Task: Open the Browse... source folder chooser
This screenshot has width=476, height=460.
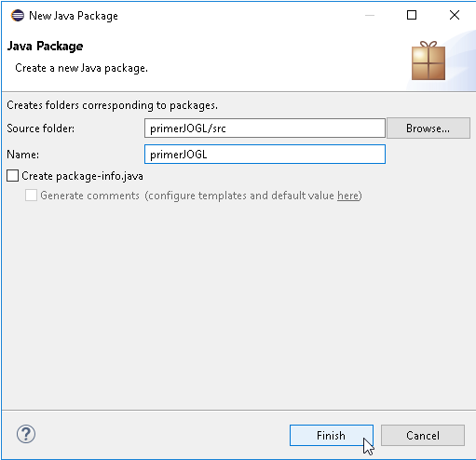Action: tap(428, 129)
